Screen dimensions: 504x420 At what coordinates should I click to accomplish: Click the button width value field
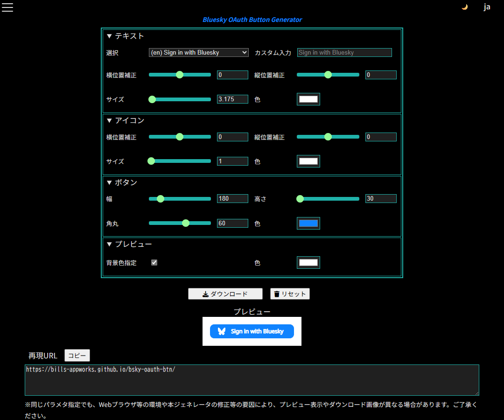232,199
